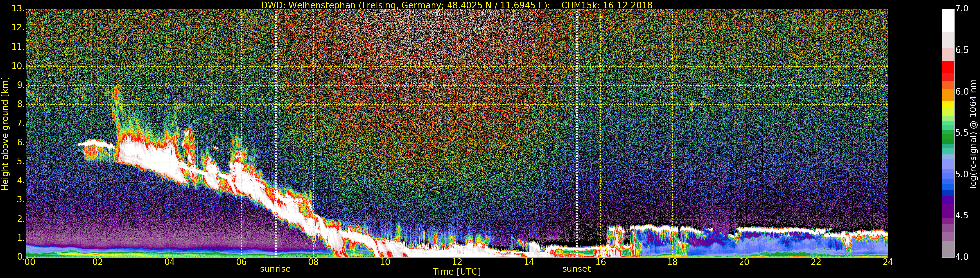The height and width of the screenshot is (278, 980).
Task: Click time axis tick '02'
Action: pos(98,262)
